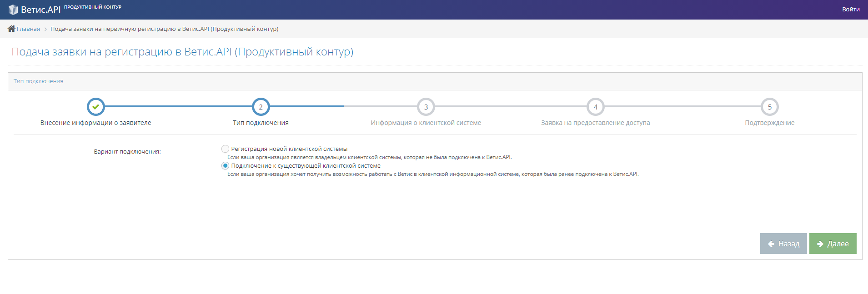Click step 5 circle in wizard

point(770,107)
